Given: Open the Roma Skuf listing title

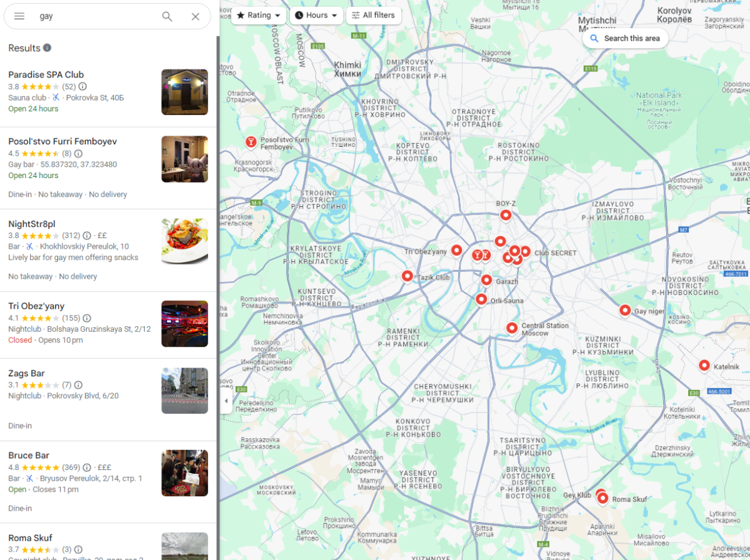Looking at the screenshot, I should pyautogui.click(x=30, y=537).
